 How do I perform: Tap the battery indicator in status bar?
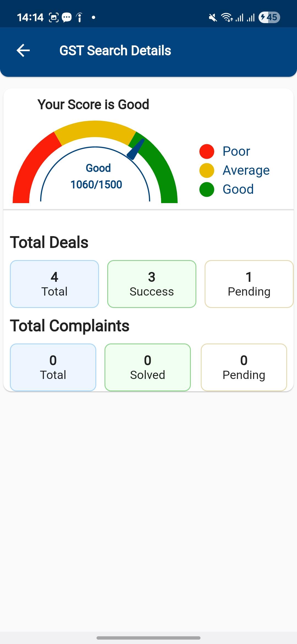[x=269, y=17]
